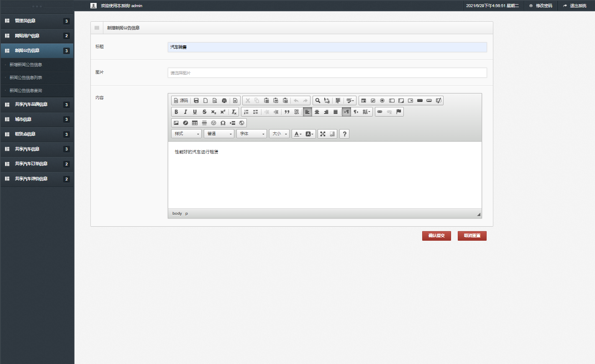Apply italic formatting

click(x=185, y=112)
